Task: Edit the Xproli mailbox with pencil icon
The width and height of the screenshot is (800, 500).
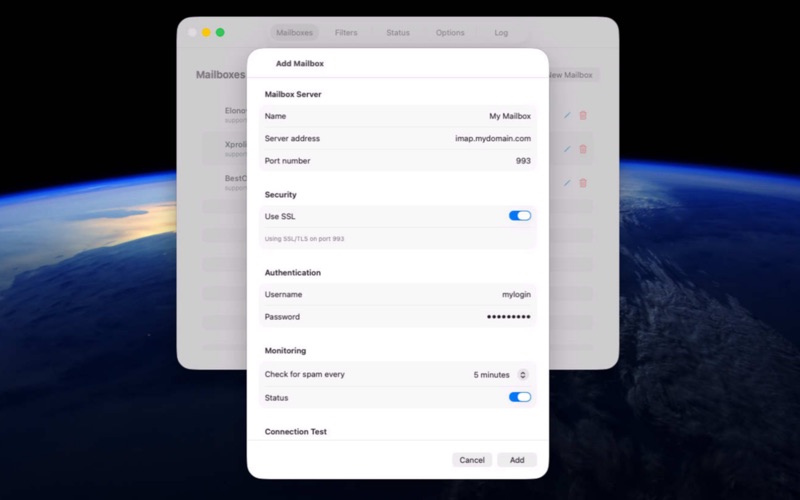Action: coord(567,149)
